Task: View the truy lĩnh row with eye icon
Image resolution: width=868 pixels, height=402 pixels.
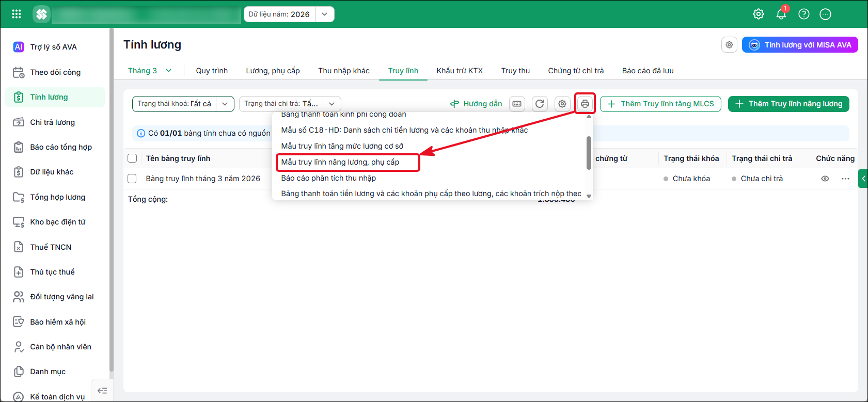Action: [825, 179]
